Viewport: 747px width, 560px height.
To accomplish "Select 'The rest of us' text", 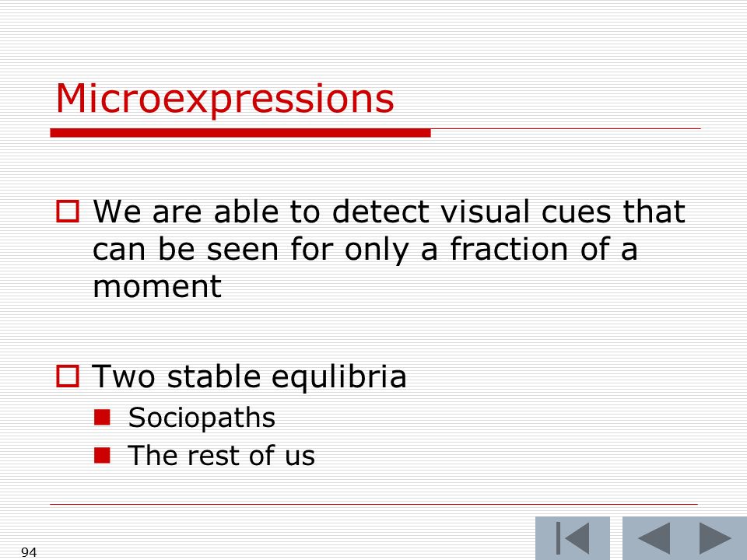I will 221,455.
